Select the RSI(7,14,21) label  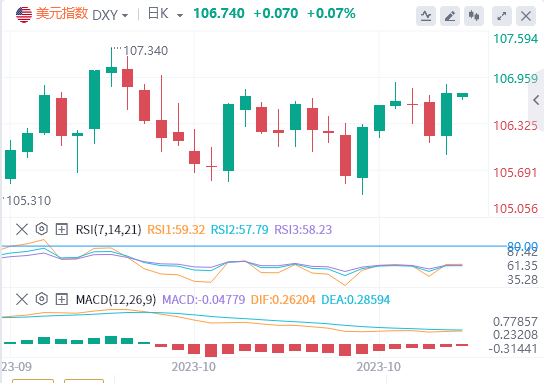[x=109, y=230]
